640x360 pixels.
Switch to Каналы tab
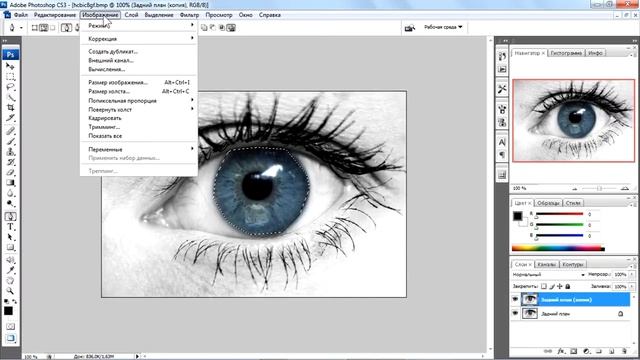click(x=546, y=264)
